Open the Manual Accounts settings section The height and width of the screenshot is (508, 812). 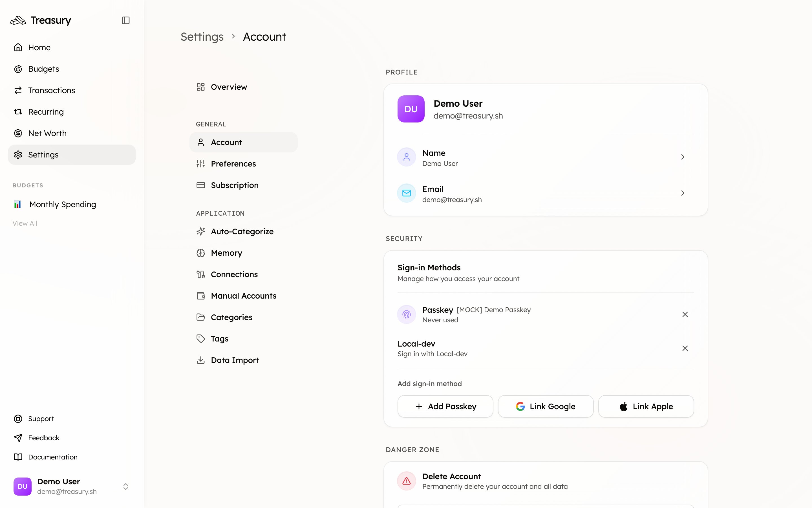click(x=244, y=296)
